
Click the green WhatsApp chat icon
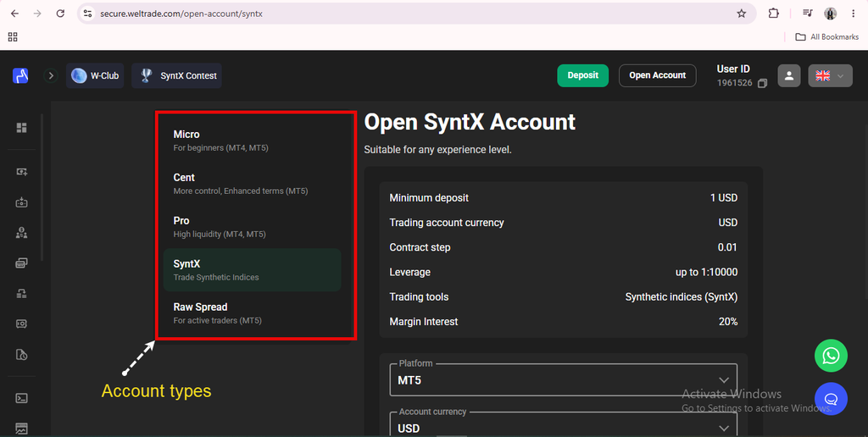coord(831,356)
